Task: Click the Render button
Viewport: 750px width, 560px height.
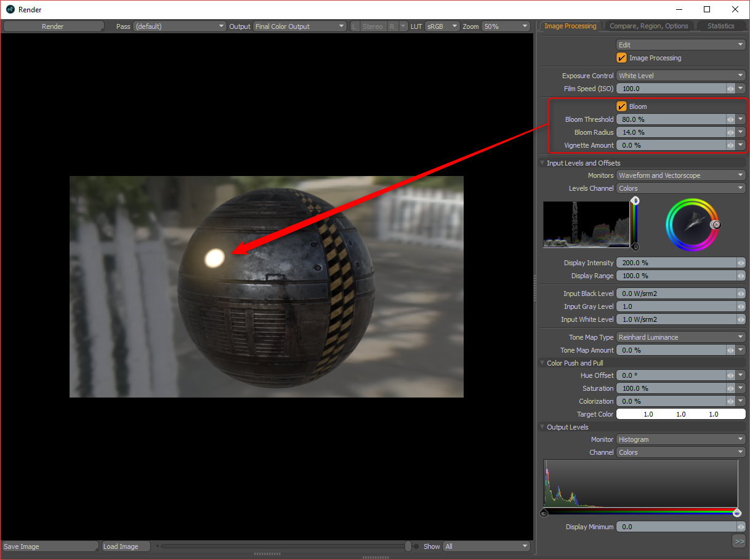Action: click(x=53, y=26)
